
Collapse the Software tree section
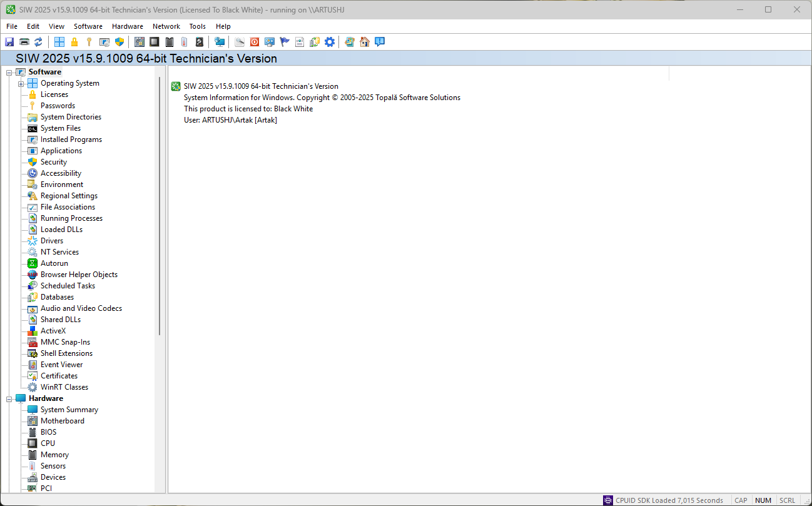tap(9, 72)
